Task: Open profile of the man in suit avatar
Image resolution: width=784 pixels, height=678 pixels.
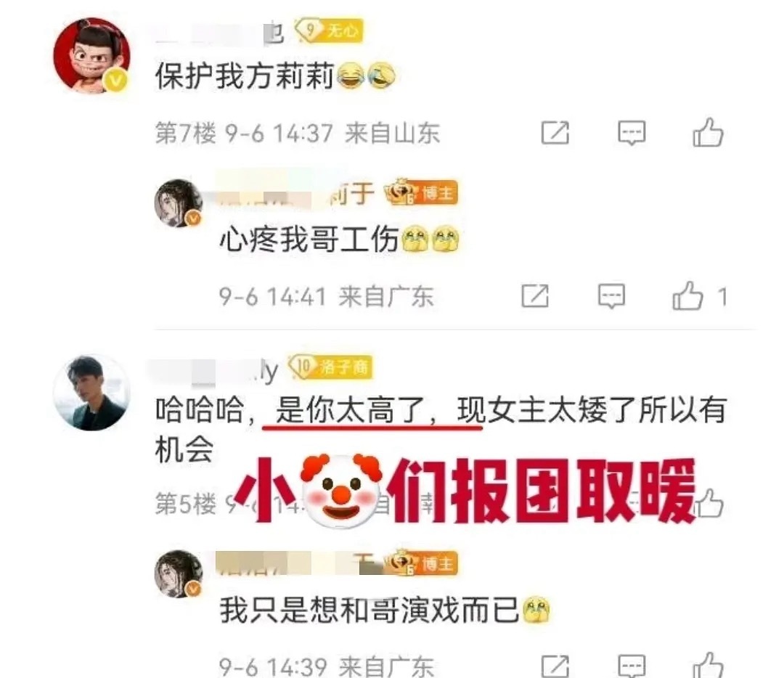Action: coord(91,393)
